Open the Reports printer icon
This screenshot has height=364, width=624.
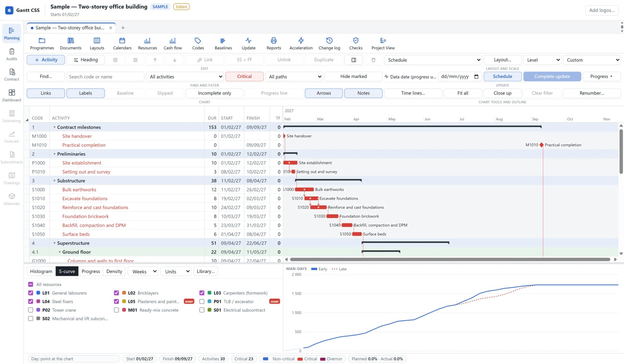tap(274, 44)
